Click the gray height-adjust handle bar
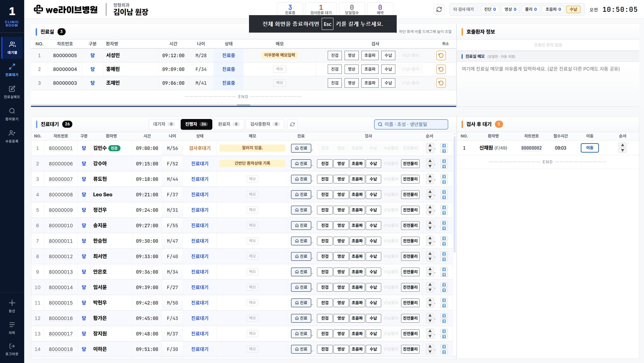644x363 pixels. (x=244, y=105)
